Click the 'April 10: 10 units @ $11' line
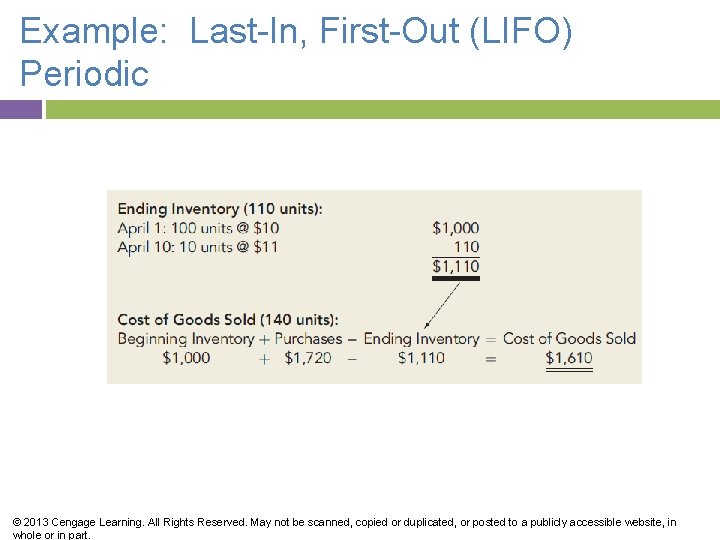Image resolution: width=720 pixels, height=540 pixels. [197, 247]
